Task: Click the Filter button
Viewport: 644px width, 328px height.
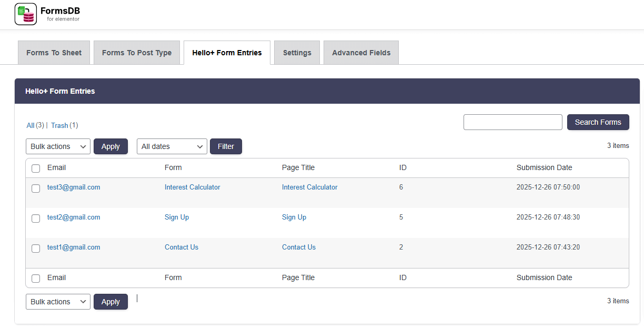Action: (226, 146)
